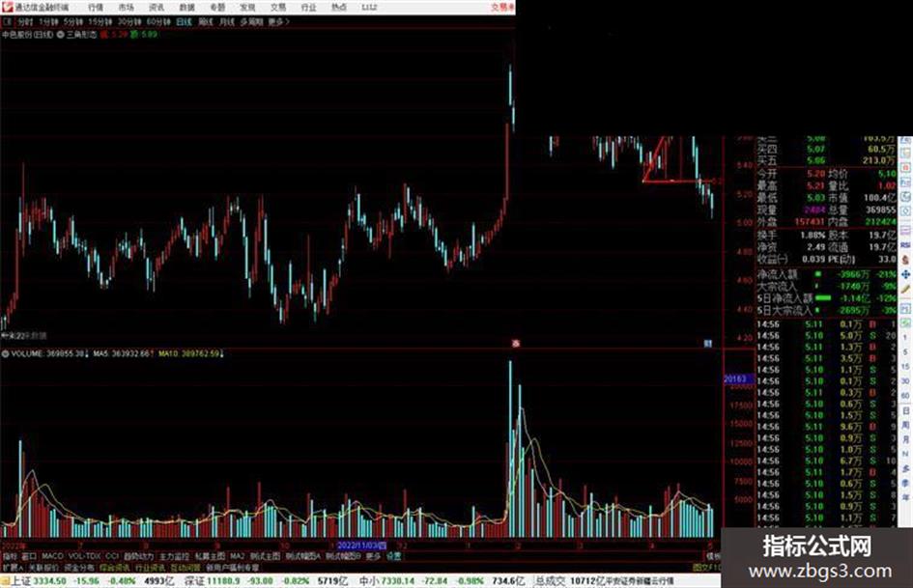The width and height of the screenshot is (913, 588).
Task: Open the 新用户福利专享 tab
Action: click(232, 567)
